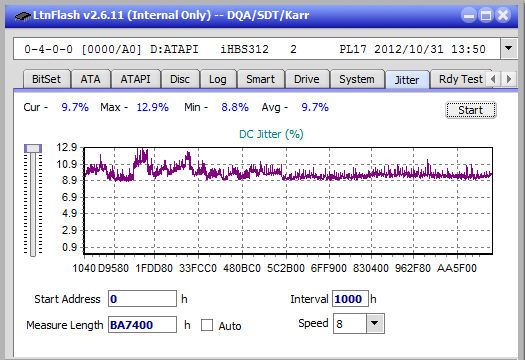
Task: Click the Jitter tab
Action: pyautogui.click(x=407, y=80)
